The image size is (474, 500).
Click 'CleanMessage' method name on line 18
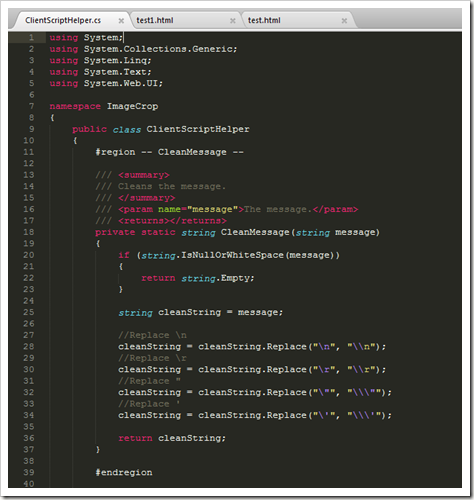(x=255, y=232)
